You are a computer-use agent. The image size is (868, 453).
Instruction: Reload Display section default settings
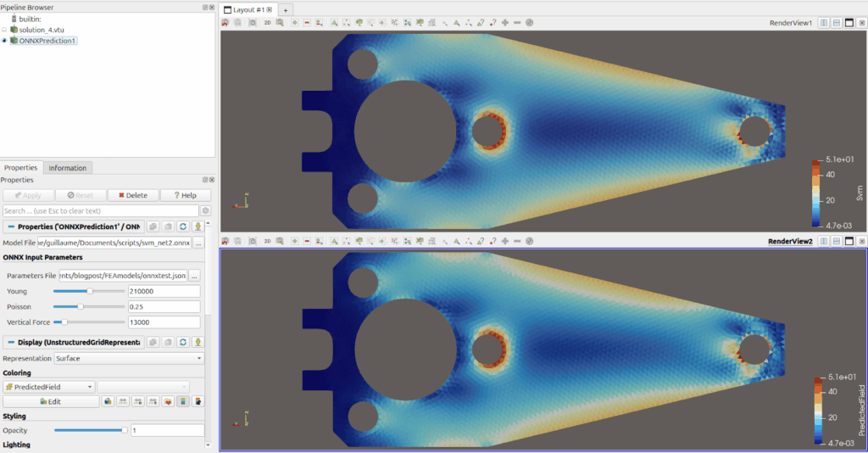[x=182, y=343]
